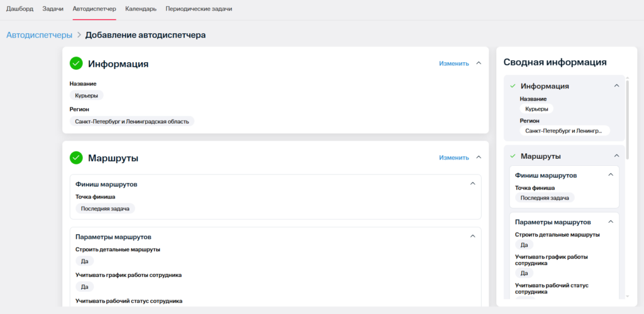Click small checkmark next to Маршруты in summary

513,156
